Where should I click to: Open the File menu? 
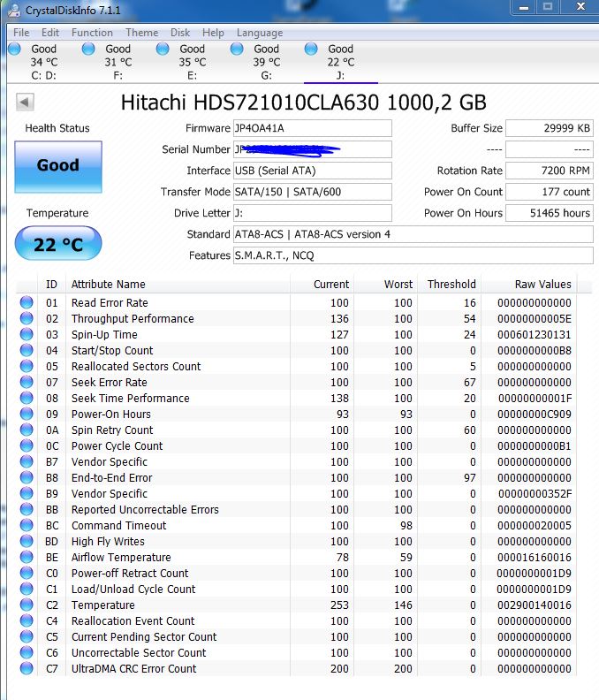[21, 33]
